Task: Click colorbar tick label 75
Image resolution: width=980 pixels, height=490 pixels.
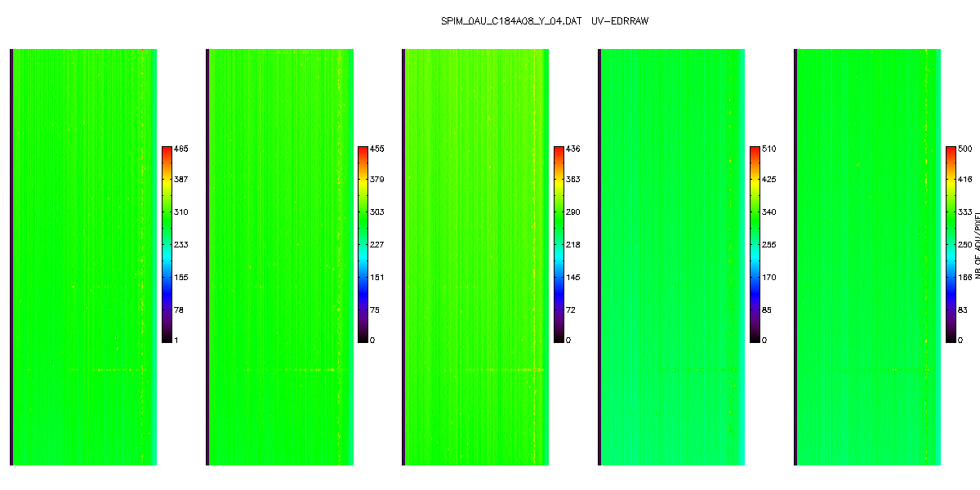Action: (x=375, y=310)
